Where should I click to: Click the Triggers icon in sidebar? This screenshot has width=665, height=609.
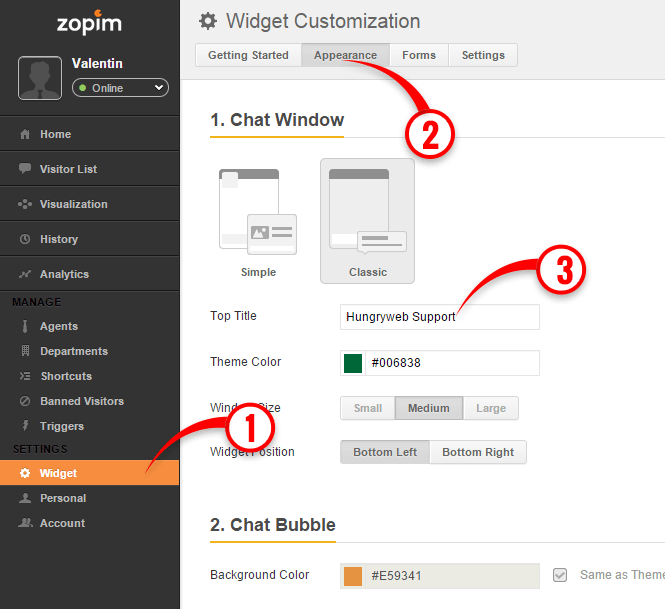point(25,426)
